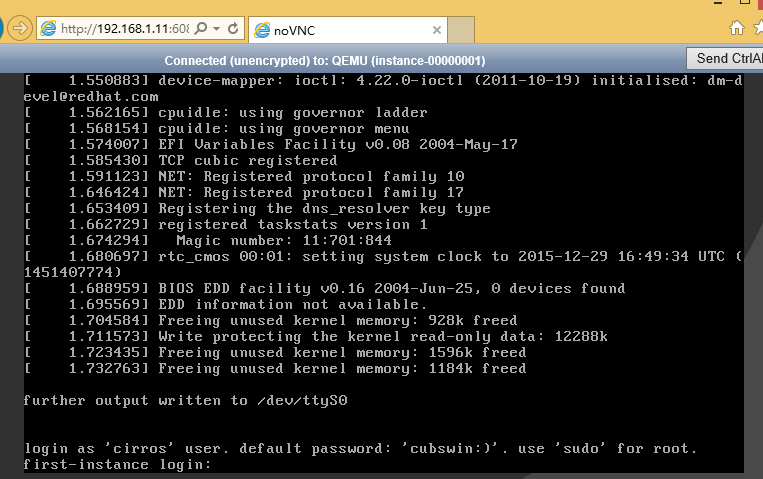This screenshot has width=763, height=479.
Task: Click the browser forward arrow button
Action: (x=20, y=28)
